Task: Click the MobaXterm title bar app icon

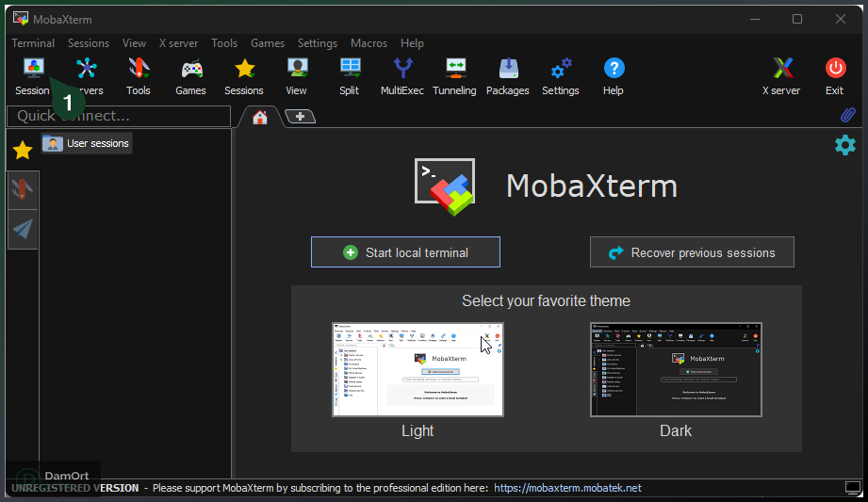Action: [21, 19]
